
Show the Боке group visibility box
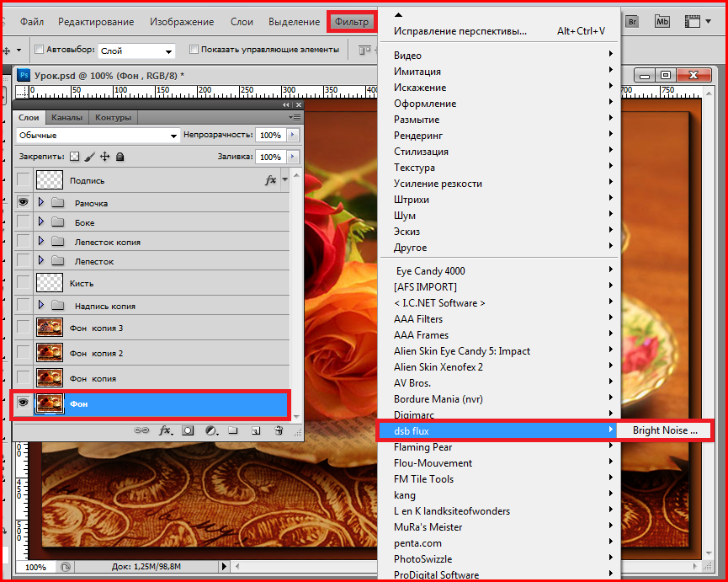24,222
